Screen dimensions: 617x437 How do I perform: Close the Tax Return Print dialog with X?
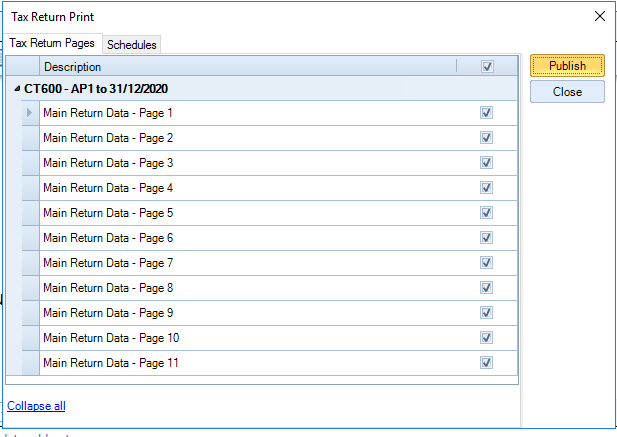[x=600, y=16]
